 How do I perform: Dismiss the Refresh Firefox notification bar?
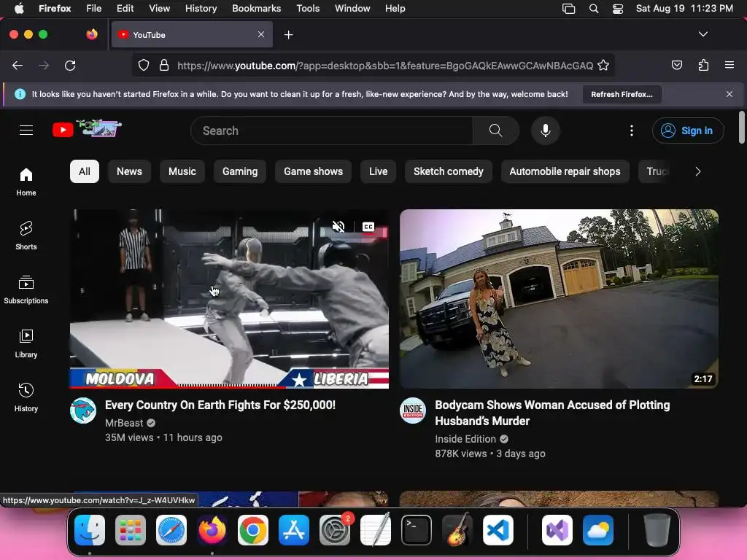click(729, 94)
